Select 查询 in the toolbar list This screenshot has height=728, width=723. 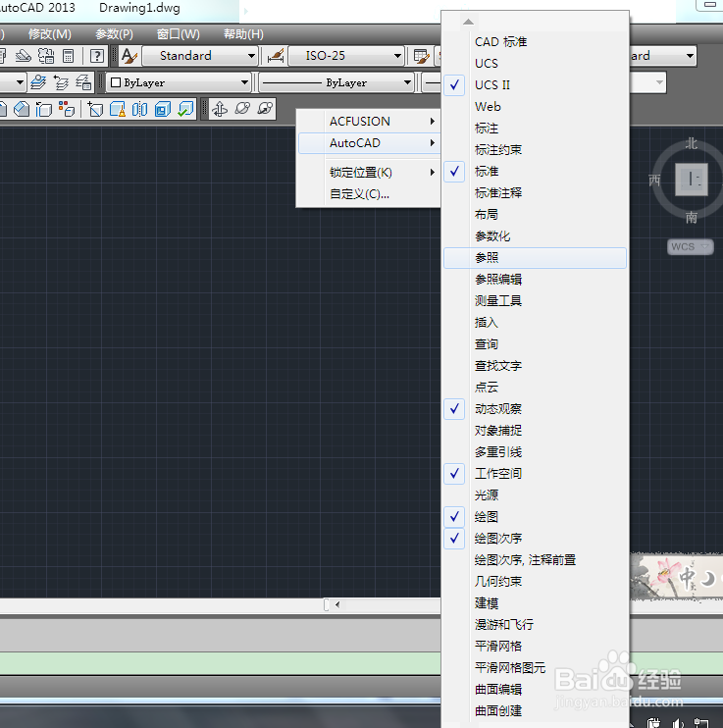coord(535,344)
